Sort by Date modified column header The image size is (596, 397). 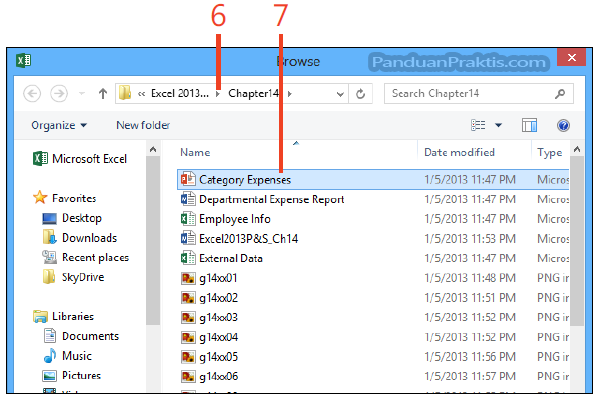click(459, 152)
